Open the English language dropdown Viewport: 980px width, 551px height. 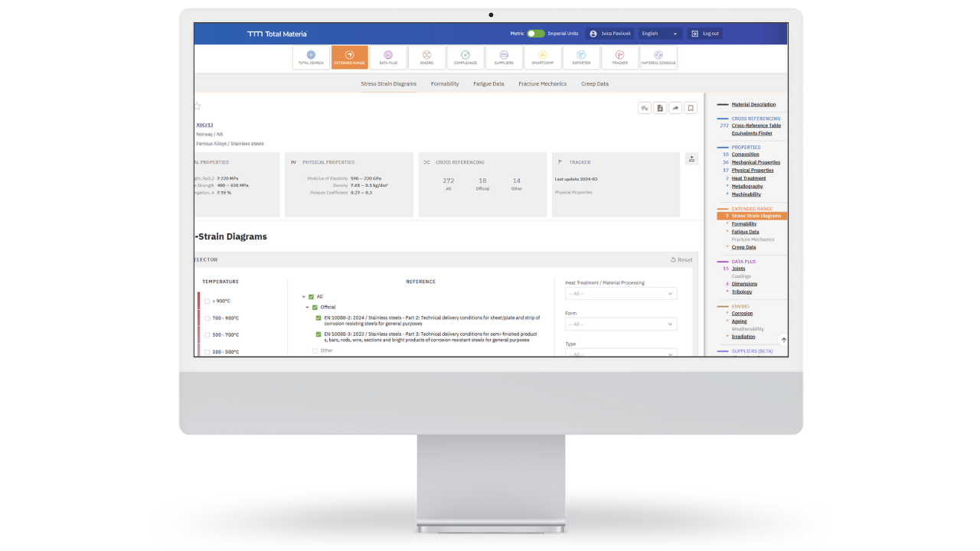pos(660,34)
